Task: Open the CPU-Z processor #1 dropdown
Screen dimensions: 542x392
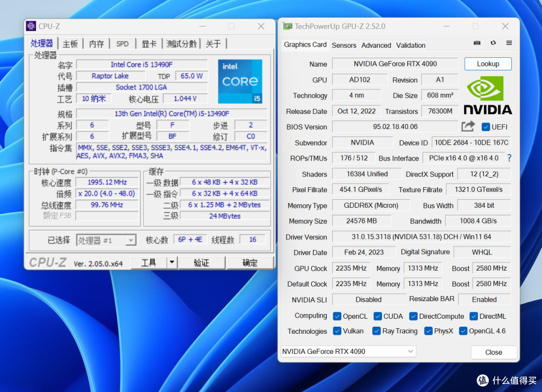Action: click(106, 240)
